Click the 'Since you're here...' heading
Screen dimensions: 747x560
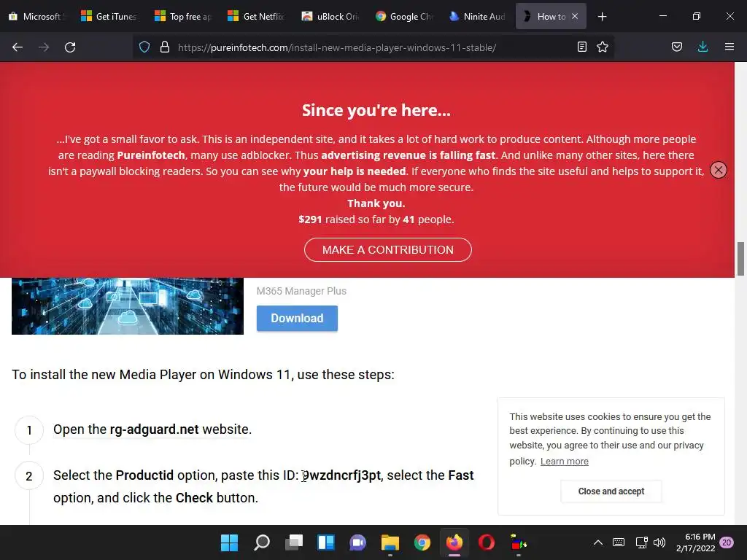[x=376, y=110]
